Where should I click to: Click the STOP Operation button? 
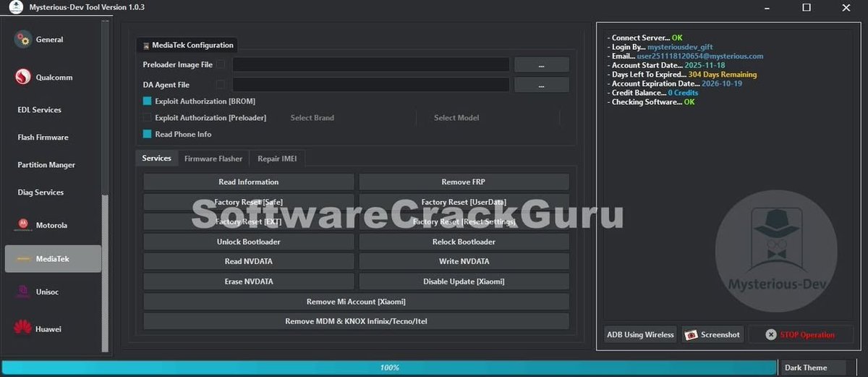click(x=801, y=334)
